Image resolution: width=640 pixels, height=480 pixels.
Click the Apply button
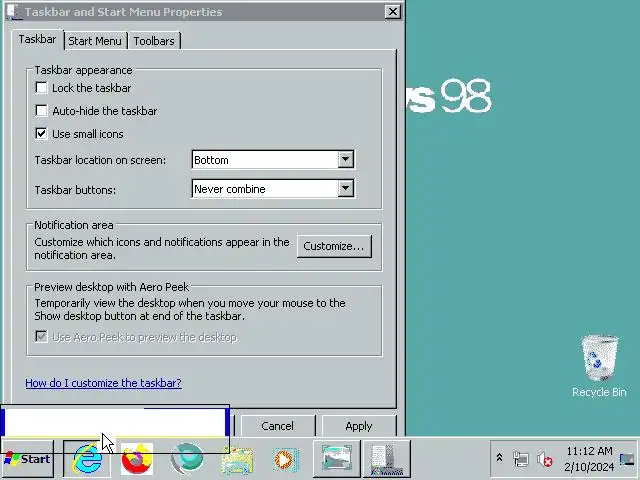point(359,426)
